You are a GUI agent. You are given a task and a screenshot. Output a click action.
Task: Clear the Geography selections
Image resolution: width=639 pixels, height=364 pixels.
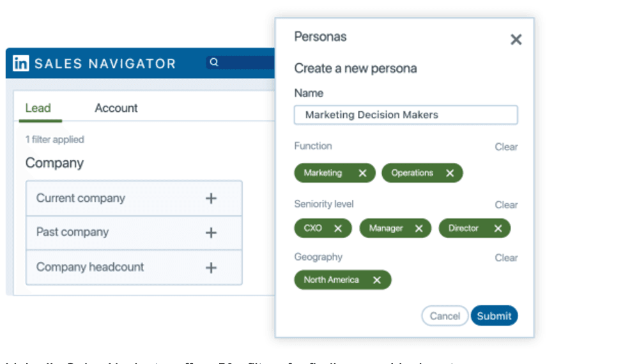point(506,258)
